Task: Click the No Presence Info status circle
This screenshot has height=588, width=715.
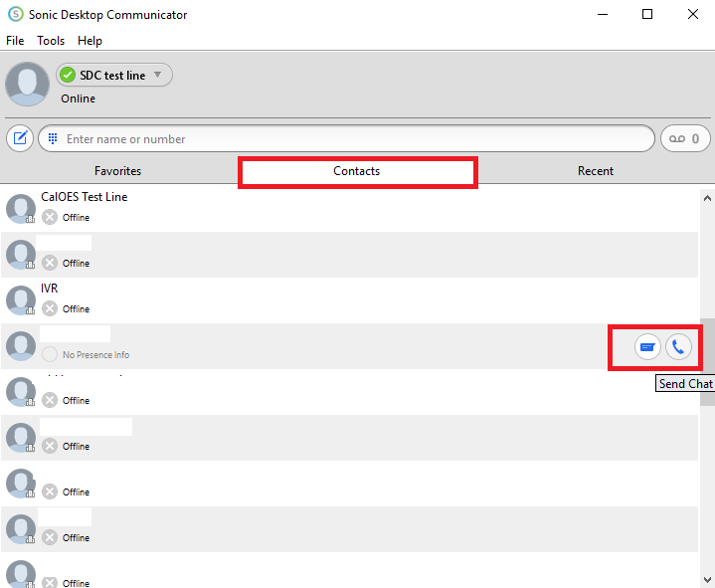Action: [x=50, y=354]
